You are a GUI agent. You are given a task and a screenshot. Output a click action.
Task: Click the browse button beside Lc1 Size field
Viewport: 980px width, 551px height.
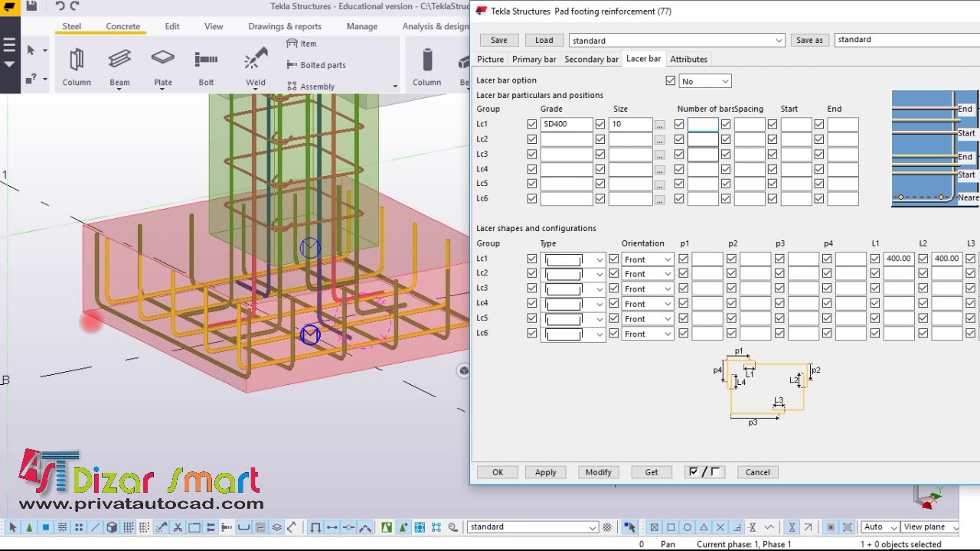659,125
